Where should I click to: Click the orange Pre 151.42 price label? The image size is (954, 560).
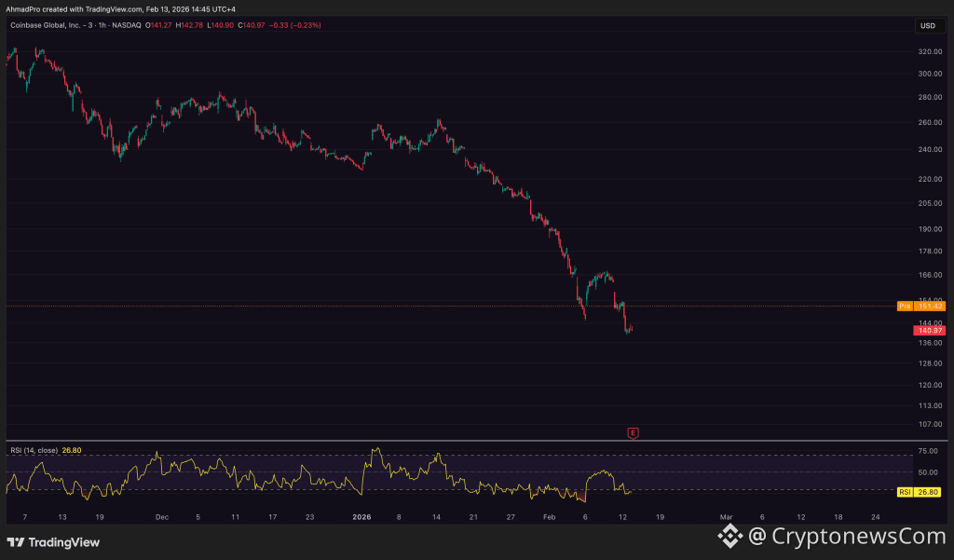[x=921, y=307]
